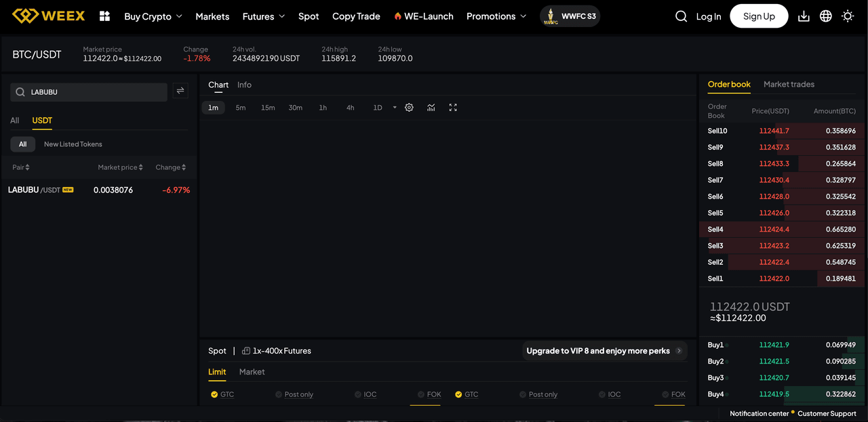Open the app download icon
The image size is (868, 422).
click(x=804, y=16)
